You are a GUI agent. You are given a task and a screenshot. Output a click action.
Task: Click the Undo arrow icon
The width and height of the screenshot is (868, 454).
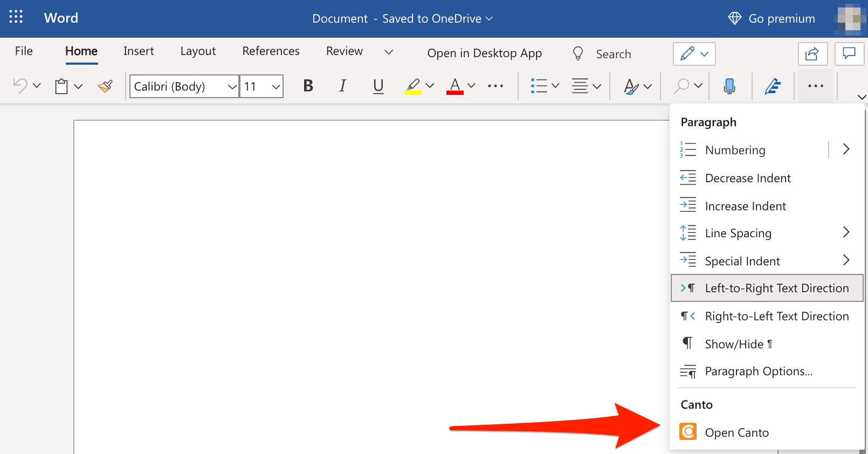coord(20,86)
